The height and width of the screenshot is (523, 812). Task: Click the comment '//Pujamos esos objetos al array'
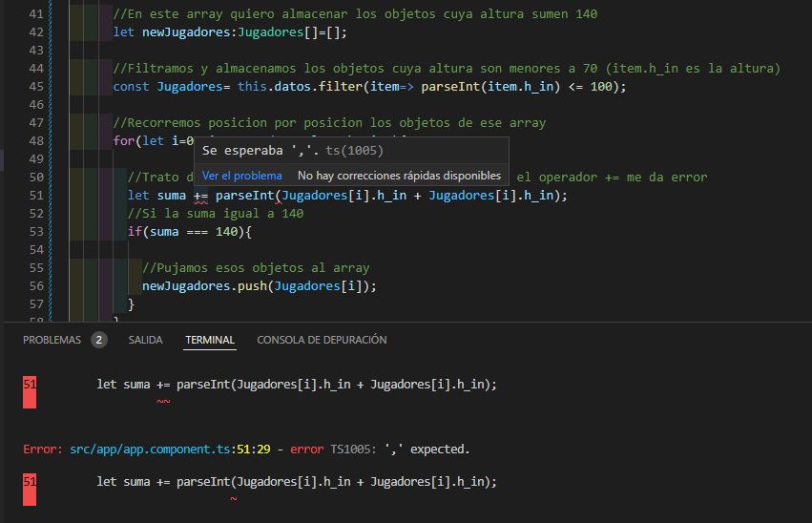(256, 268)
